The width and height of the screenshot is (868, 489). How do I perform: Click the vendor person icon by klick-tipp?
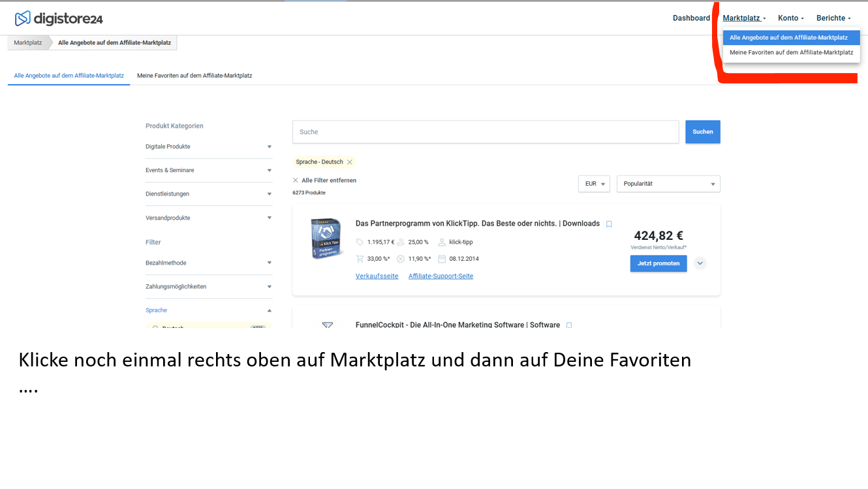tap(442, 242)
